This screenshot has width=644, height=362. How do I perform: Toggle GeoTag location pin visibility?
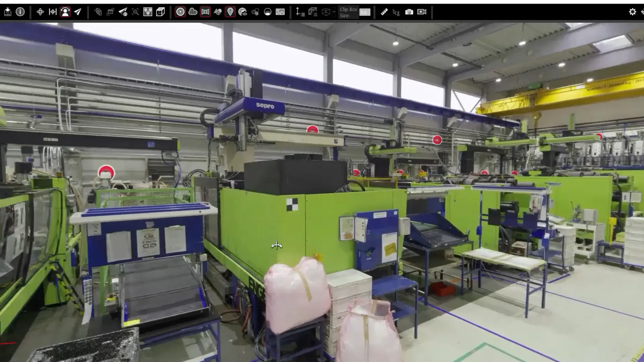click(x=230, y=12)
